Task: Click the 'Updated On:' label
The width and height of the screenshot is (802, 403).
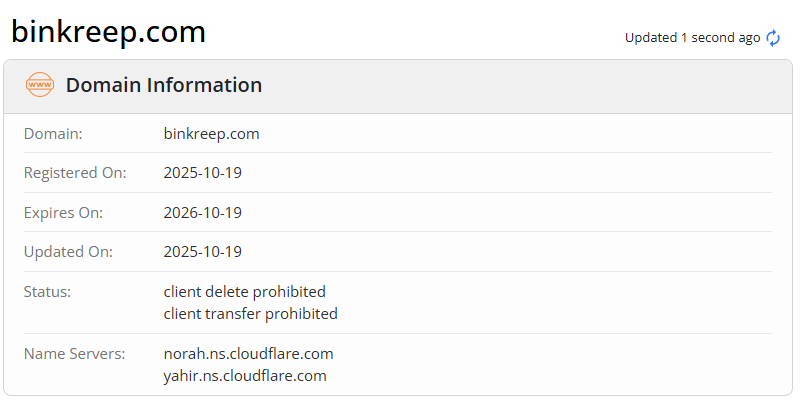Action: [x=66, y=252]
